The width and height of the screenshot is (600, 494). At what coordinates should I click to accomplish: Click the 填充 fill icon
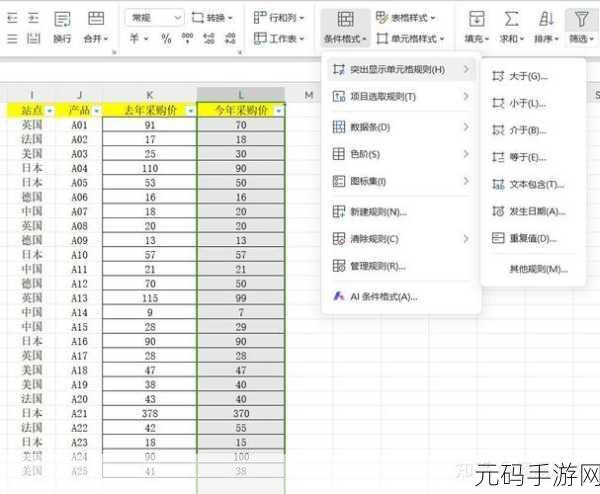point(476,19)
